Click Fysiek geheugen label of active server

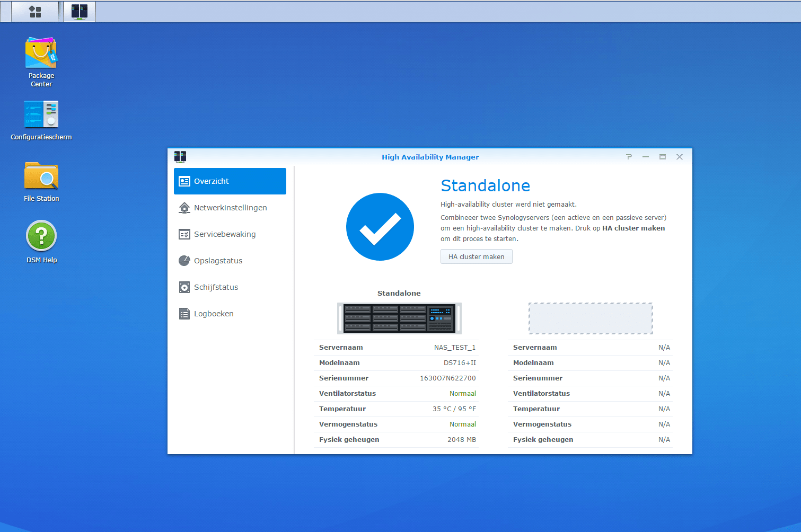coord(349,440)
